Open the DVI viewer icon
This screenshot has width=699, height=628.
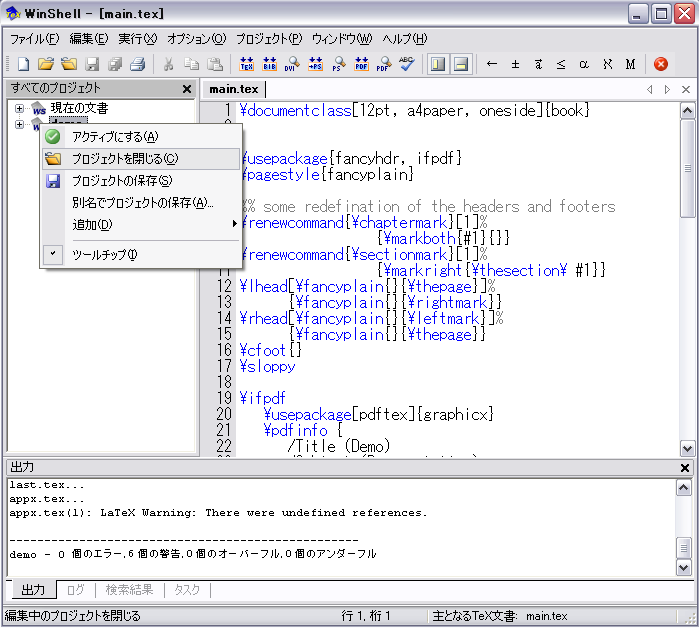pos(292,64)
